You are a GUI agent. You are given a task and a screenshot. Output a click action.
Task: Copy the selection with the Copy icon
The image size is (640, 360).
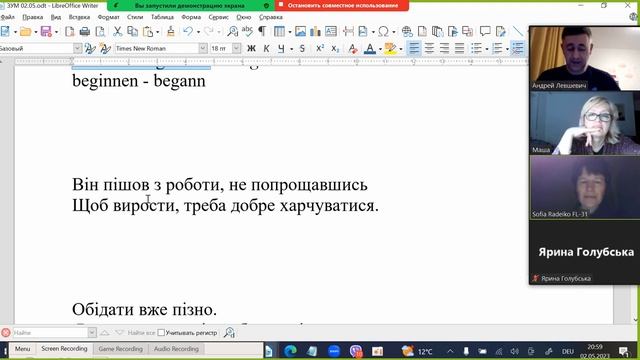(x=133, y=31)
